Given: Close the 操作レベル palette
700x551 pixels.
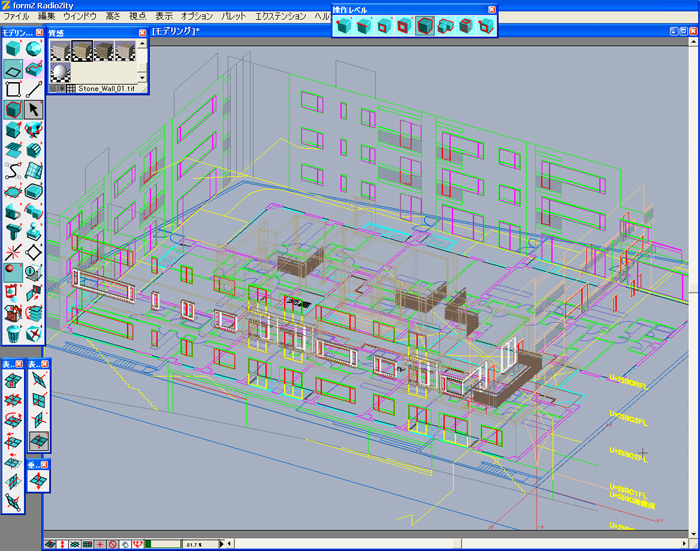Looking at the screenshot, I should tap(490, 9).
